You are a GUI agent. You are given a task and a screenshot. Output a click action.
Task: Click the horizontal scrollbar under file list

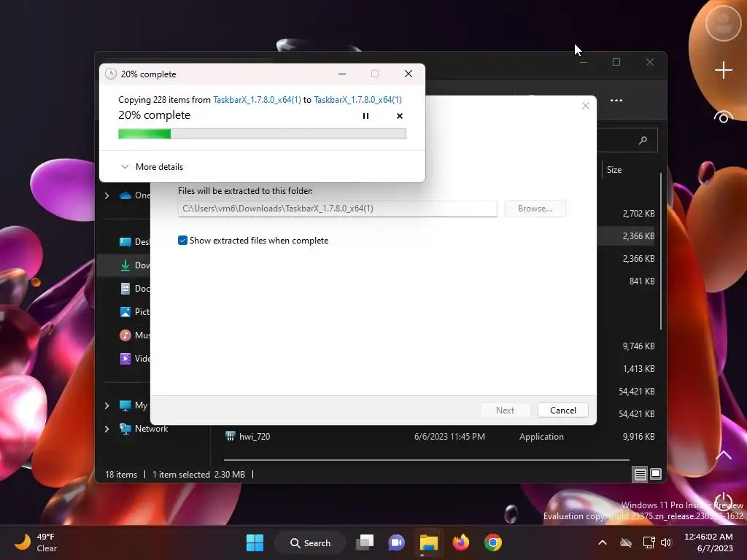click(426, 460)
